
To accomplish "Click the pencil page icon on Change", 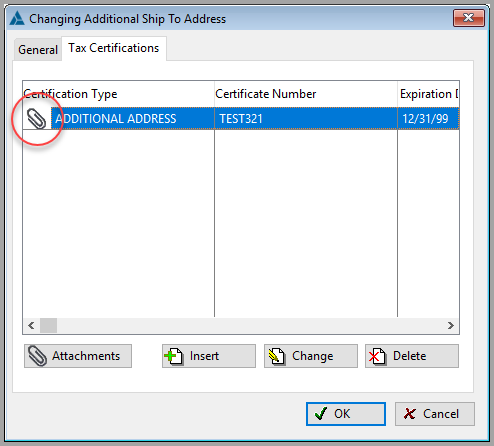I will coord(276,356).
